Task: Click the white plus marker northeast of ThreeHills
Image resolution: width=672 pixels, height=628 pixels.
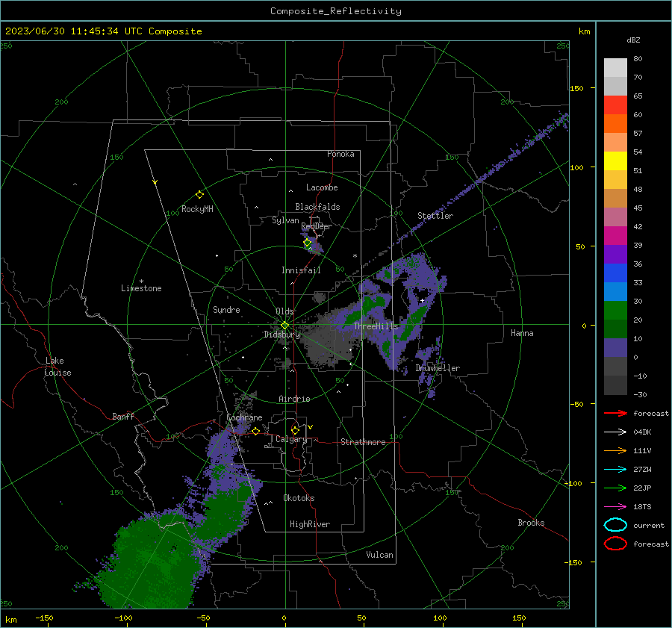Action: pos(423,301)
